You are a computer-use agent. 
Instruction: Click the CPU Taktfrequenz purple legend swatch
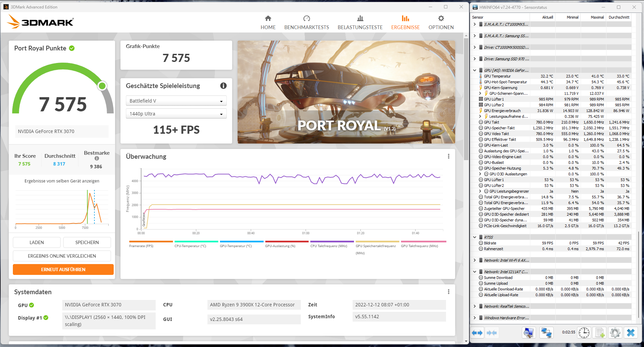coord(332,241)
